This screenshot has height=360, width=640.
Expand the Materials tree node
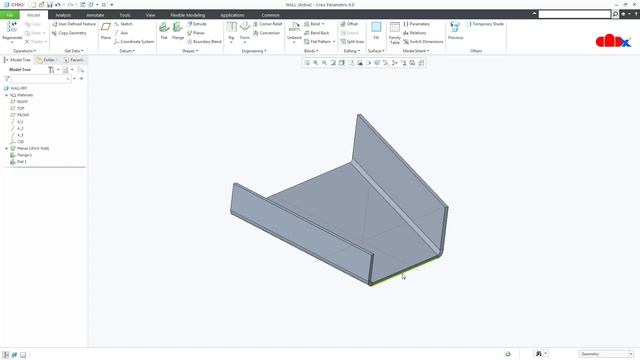7,95
